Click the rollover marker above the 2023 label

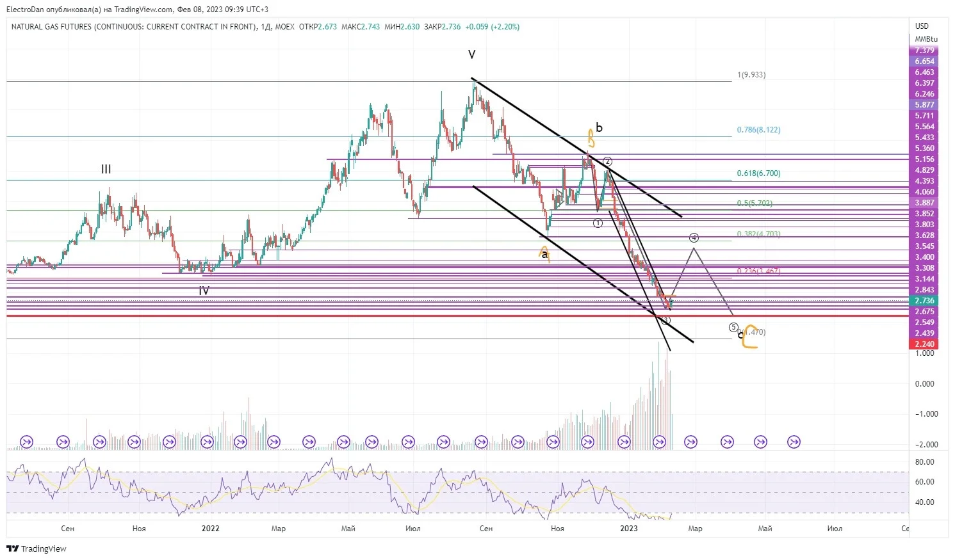[624, 442]
